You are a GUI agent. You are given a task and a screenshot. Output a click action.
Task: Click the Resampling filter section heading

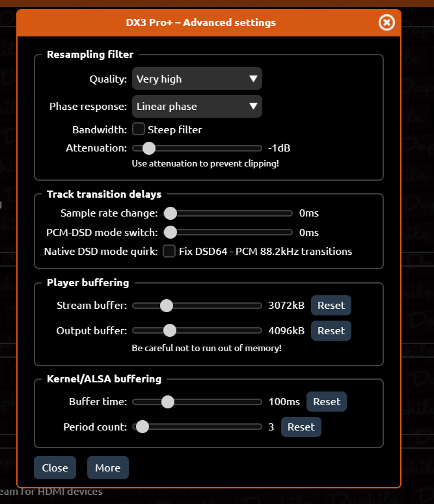click(90, 55)
